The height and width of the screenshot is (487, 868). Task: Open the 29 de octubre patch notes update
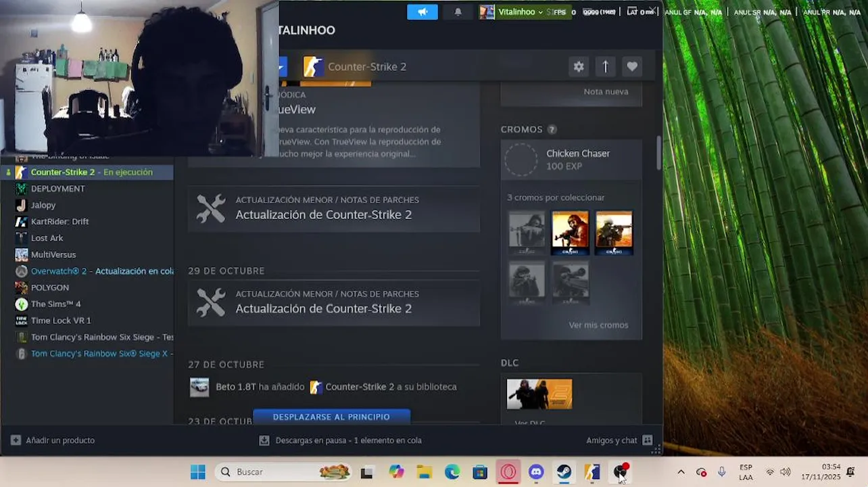pos(334,303)
